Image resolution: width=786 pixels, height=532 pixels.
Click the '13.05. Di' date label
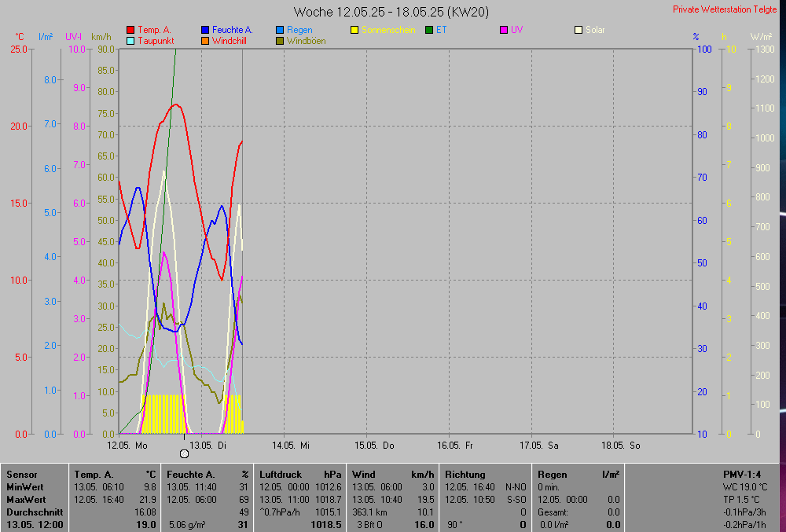(208, 446)
